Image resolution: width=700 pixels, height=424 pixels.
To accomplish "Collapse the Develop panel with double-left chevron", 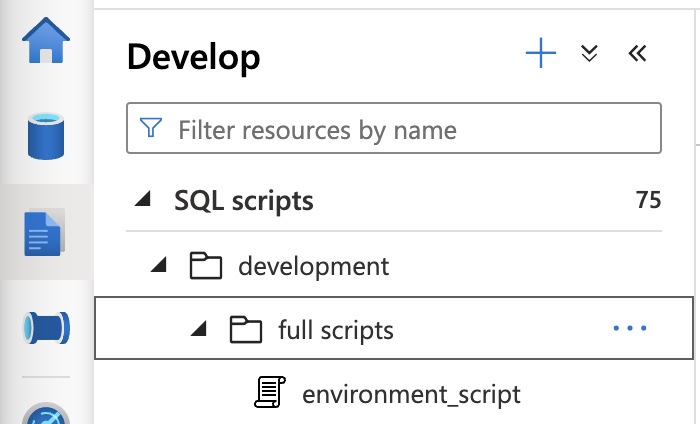I will pos(637,55).
